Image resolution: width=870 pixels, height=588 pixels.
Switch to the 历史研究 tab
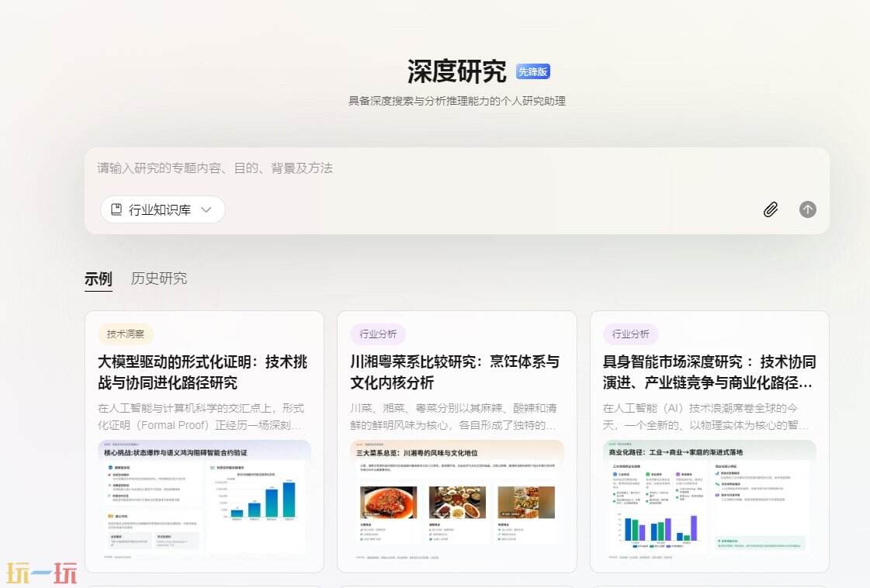158,278
